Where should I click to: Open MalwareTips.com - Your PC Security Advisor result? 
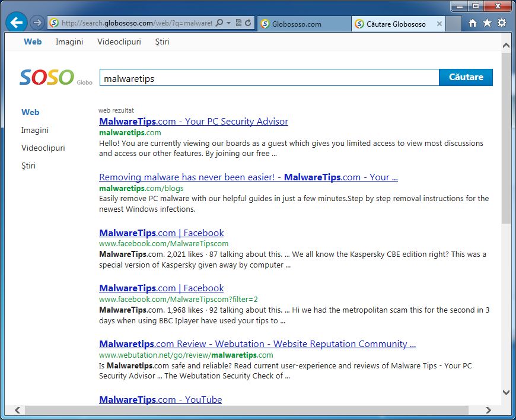click(x=193, y=122)
